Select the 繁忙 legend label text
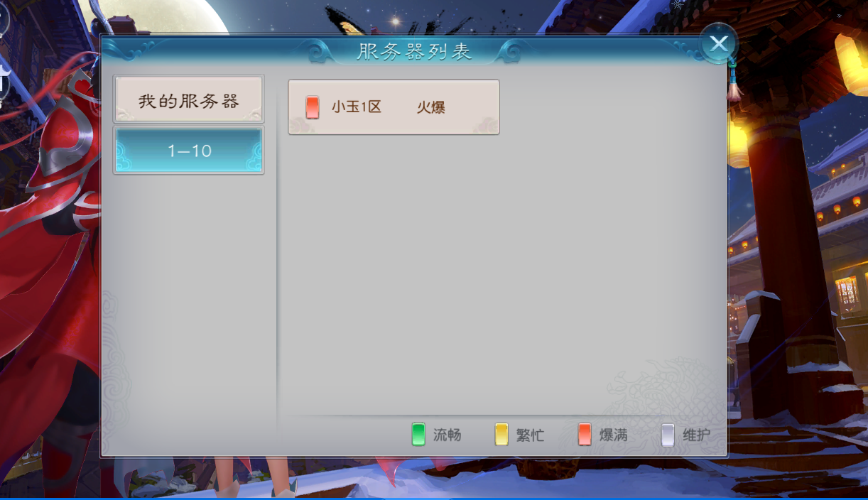Image resolution: width=868 pixels, height=500 pixels. pyautogui.click(x=531, y=435)
